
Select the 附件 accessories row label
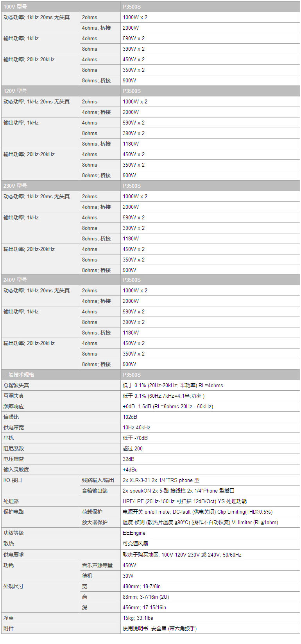pos(9,628)
